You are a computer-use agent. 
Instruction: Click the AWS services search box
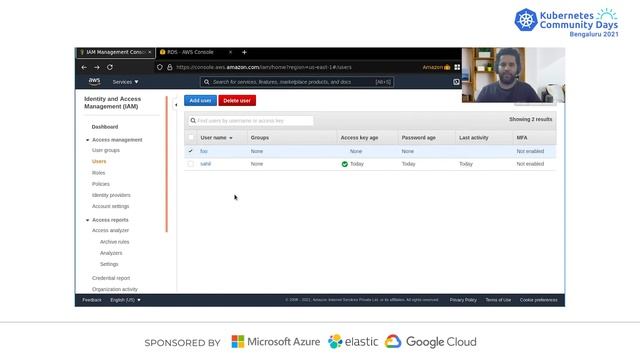(297, 82)
